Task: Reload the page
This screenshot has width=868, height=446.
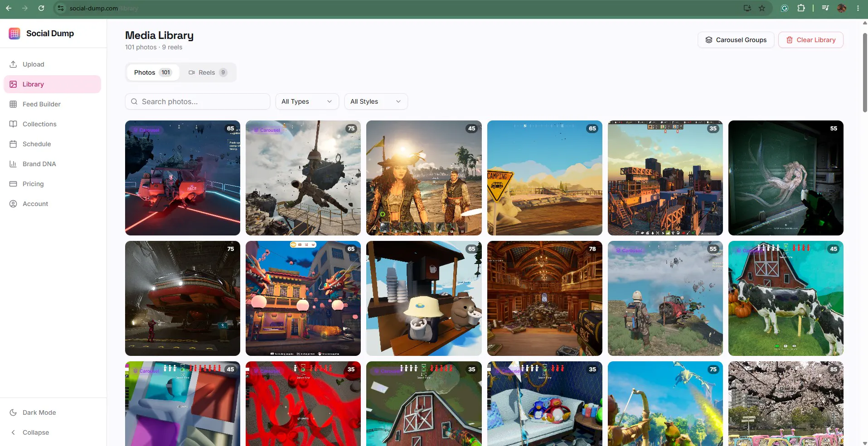Action: click(x=41, y=8)
